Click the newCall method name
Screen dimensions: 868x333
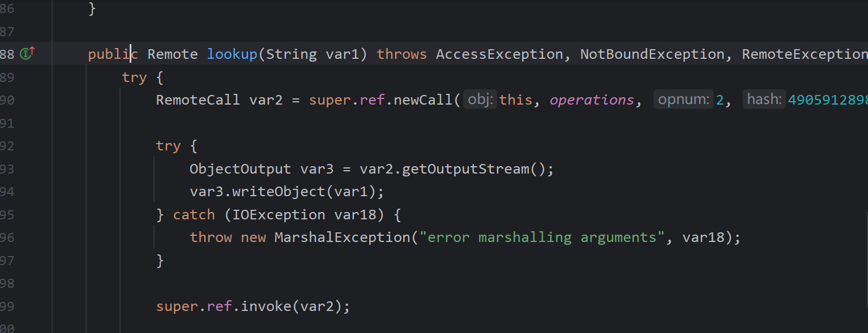click(423, 100)
